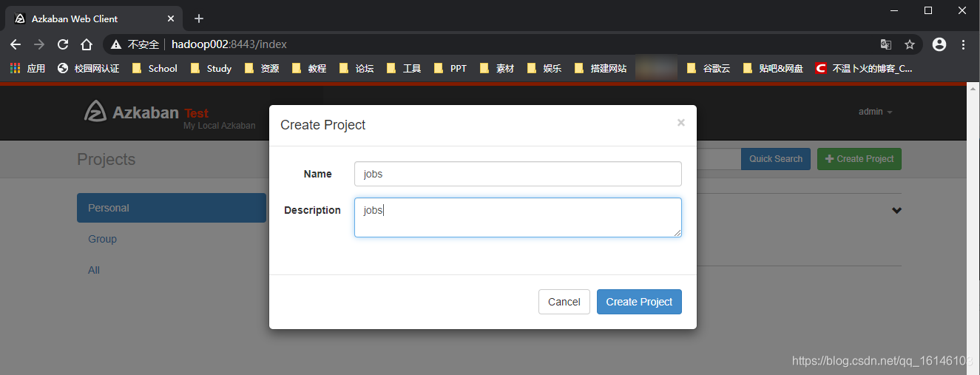This screenshot has width=980, height=375.
Task: Click the translate page icon
Action: 886,44
